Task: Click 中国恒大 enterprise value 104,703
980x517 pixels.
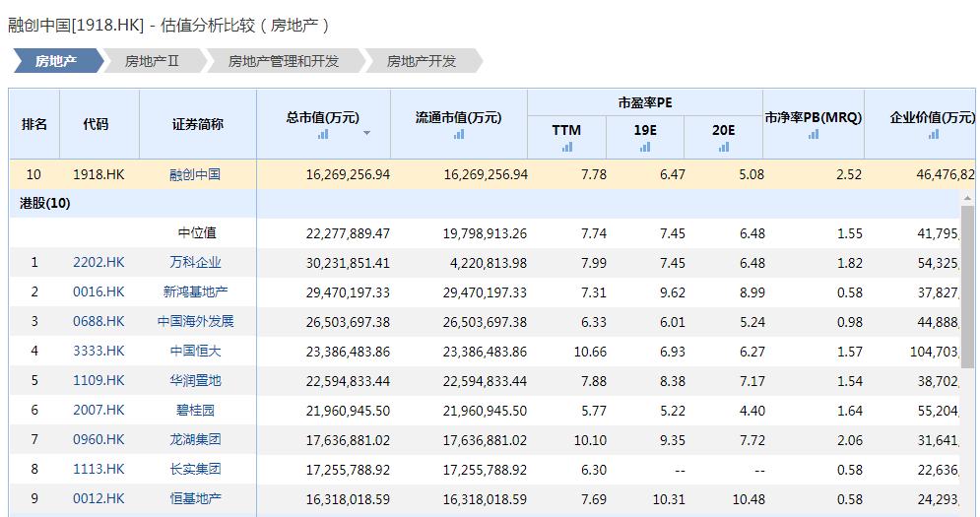Action: point(934,352)
